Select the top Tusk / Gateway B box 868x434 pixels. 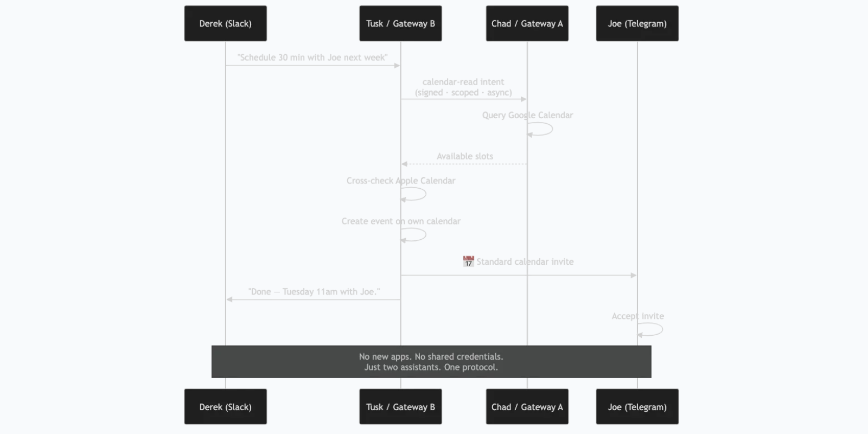tap(400, 23)
